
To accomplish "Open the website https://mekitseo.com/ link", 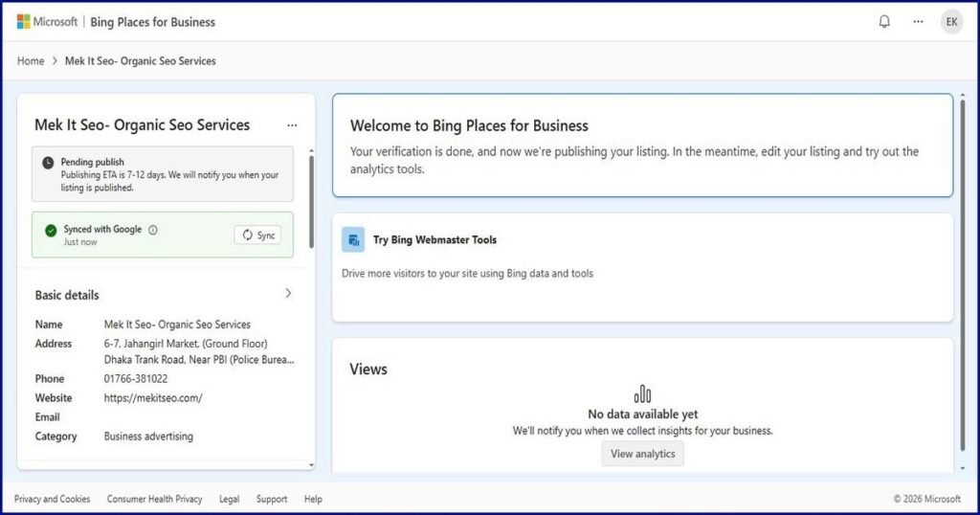I will (x=153, y=397).
